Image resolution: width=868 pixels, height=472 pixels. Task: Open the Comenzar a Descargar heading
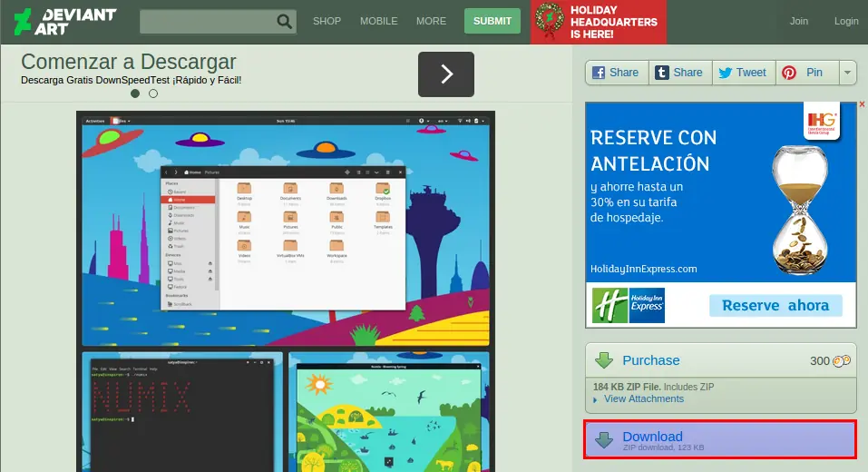[x=129, y=62]
